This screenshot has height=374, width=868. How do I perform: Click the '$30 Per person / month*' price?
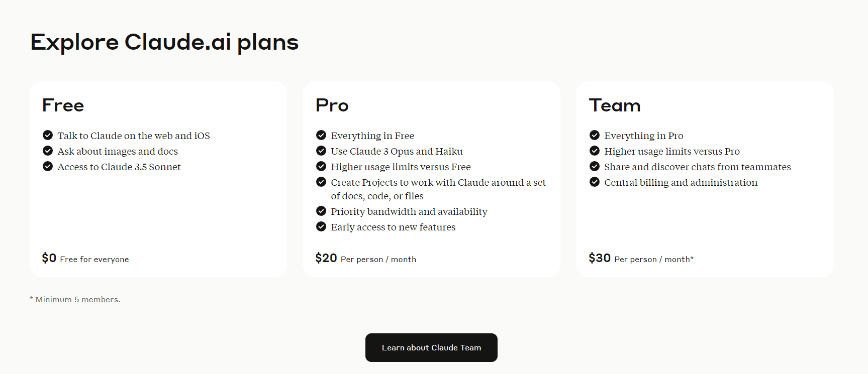pos(641,258)
